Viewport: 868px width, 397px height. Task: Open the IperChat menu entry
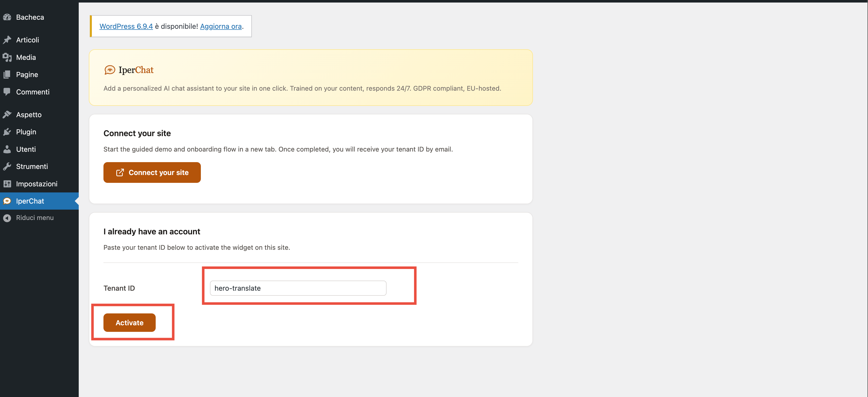pos(30,201)
